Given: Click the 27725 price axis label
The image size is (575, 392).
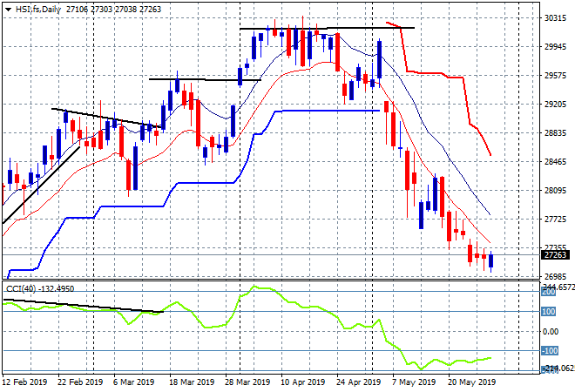Looking at the screenshot, I should [555, 219].
